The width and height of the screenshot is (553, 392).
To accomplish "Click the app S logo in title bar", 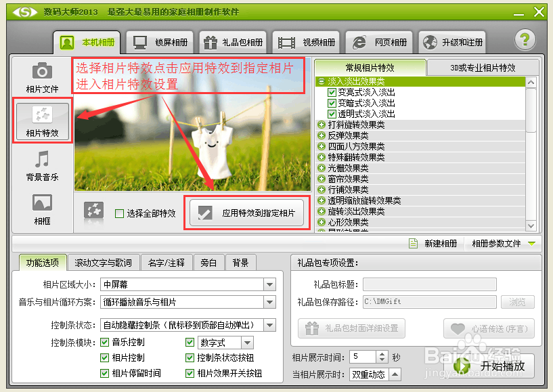I will [24, 12].
